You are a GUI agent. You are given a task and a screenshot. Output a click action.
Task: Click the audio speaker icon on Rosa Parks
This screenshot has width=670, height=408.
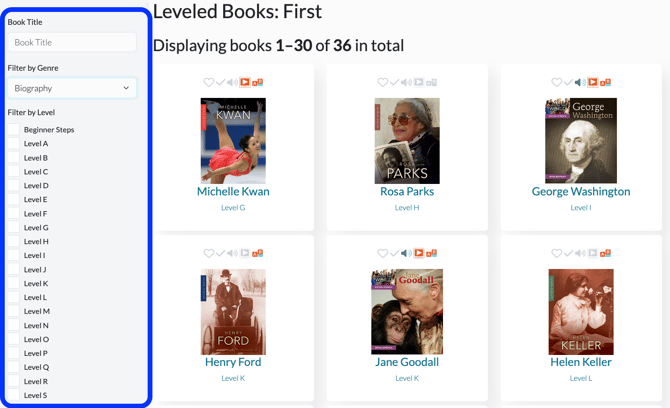click(406, 83)
